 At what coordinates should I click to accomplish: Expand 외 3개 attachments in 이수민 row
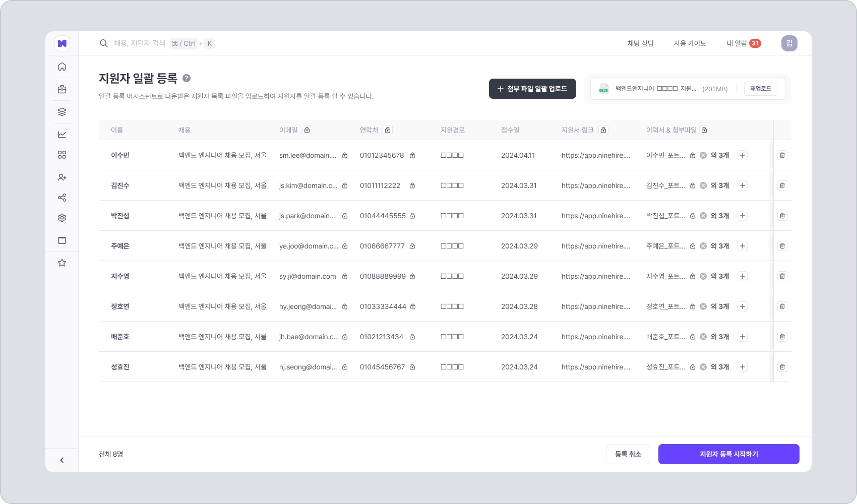pos(720,155)
